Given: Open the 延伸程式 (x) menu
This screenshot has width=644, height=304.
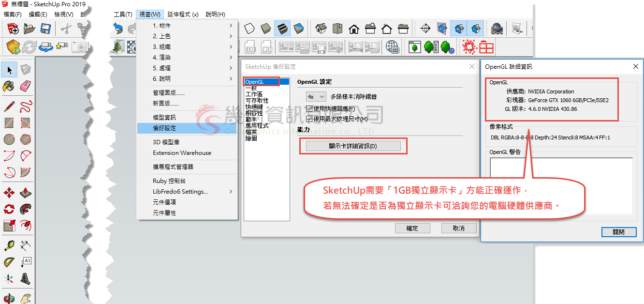Looking at the screenshot, I should (183, 15).
